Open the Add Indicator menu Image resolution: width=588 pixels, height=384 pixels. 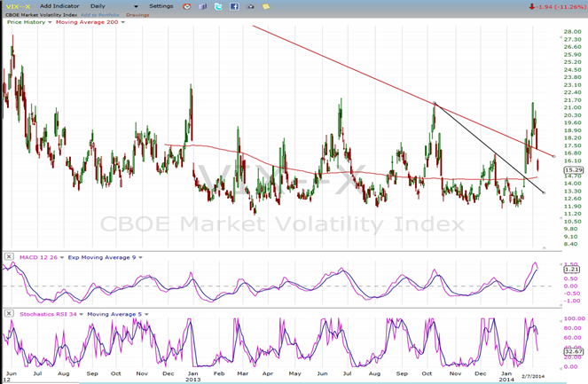(60, 6)
